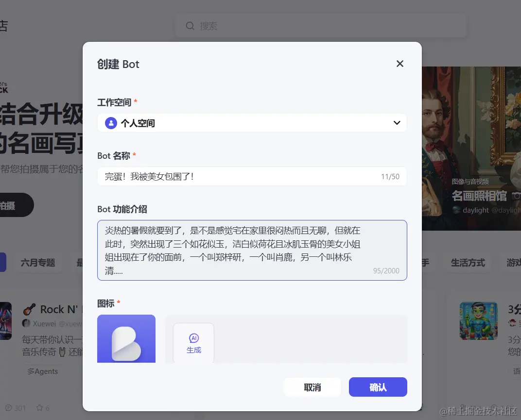This screenshot has width=521, height=420.
Task: Select the 六月专题 category tab
Action: click(x=38, y=263)
